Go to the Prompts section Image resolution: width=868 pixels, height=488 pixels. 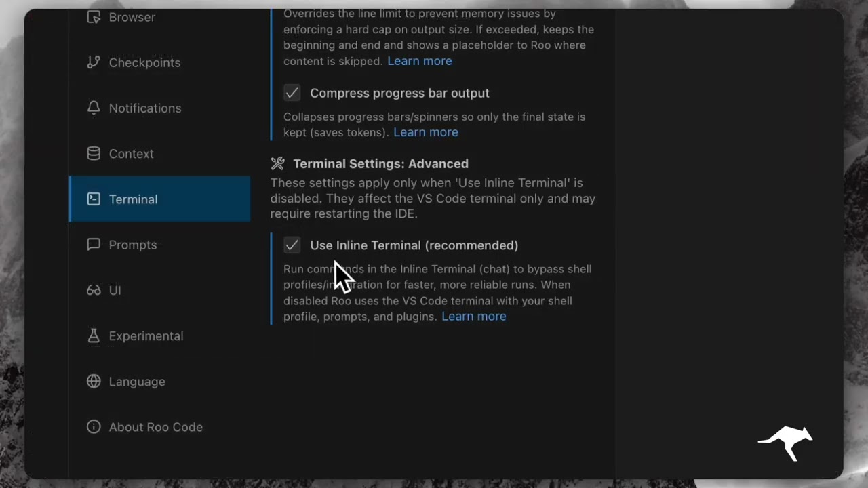(159, 245)
